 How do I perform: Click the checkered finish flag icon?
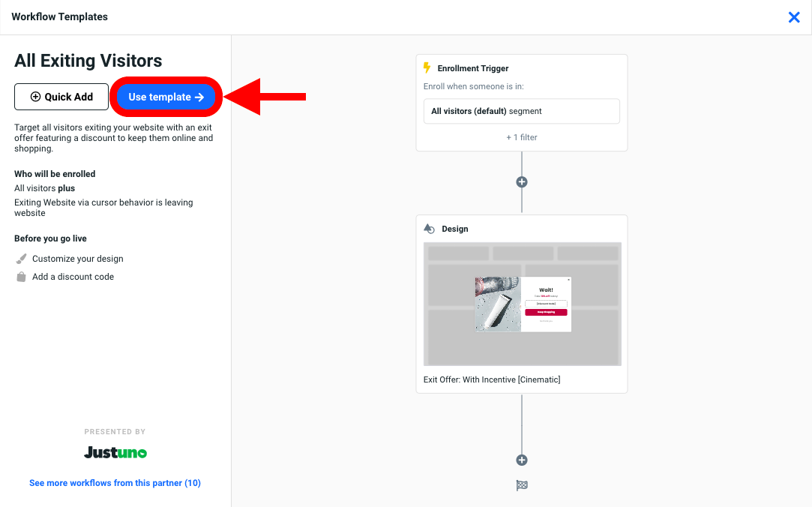[522, 485]
